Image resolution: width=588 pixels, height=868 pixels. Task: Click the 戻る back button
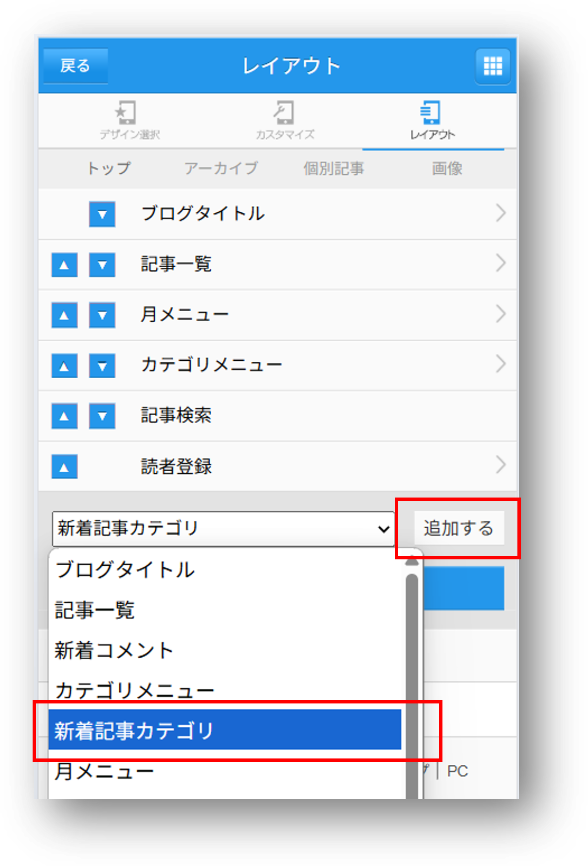click(x=75, y=66)
